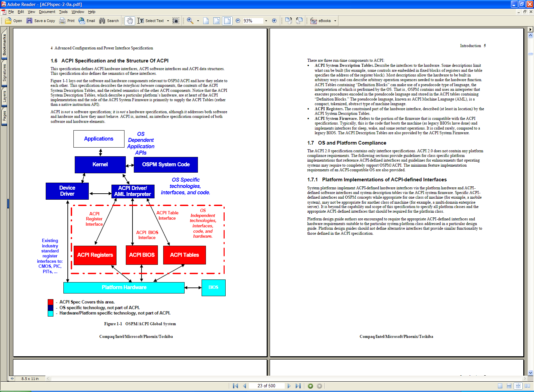Zoom out with the minus button

tap(238, 21)
